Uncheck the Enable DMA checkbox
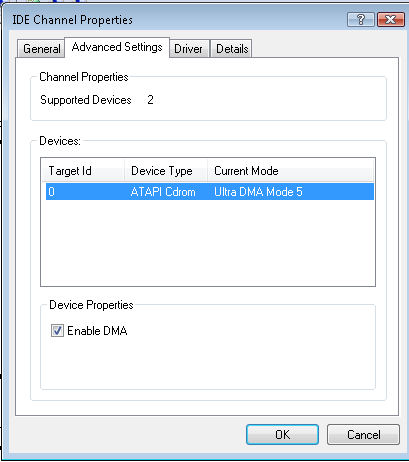Viewport: 409px width, 462px height. tap(57, 331)
